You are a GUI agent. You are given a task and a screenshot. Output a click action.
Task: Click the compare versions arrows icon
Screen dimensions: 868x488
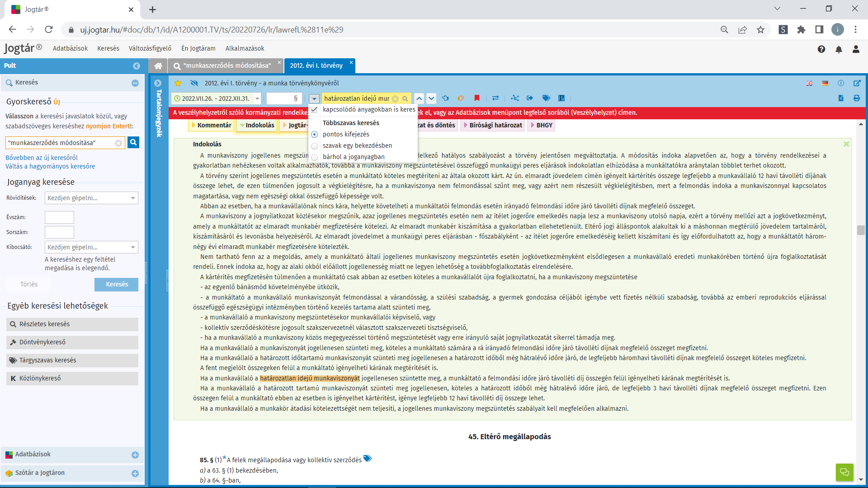[x=495, y=98]
